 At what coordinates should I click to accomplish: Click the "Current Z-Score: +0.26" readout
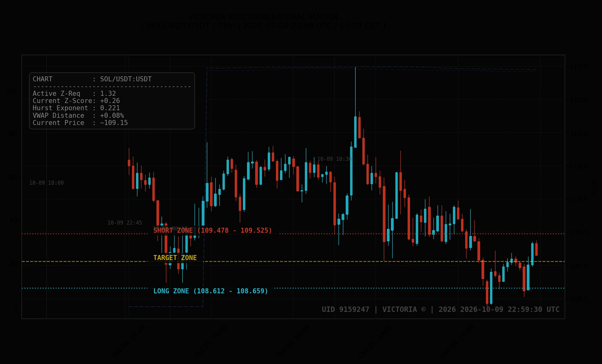(76, 101)
